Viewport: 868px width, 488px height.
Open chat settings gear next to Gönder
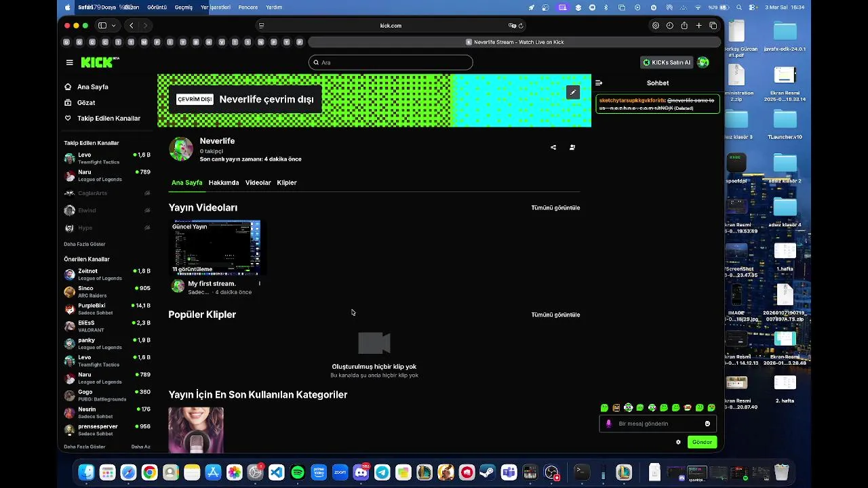[x=678, y=442]
